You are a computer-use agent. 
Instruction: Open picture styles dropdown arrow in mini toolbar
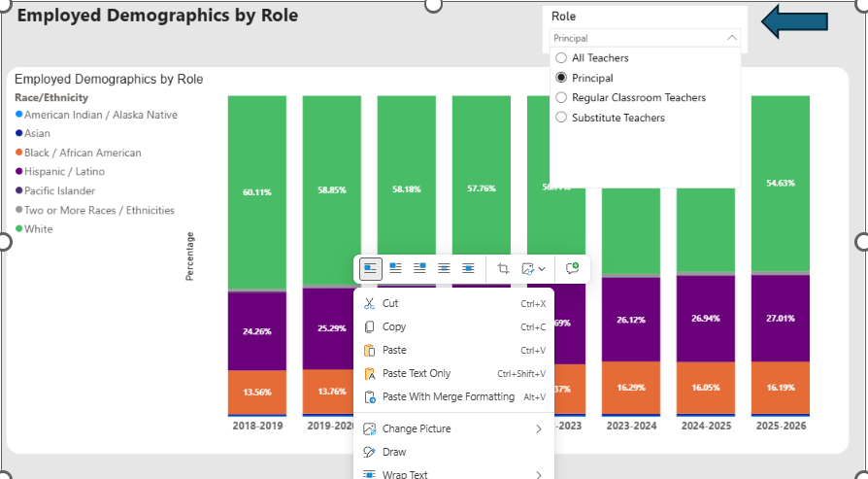tap(542, 268)
